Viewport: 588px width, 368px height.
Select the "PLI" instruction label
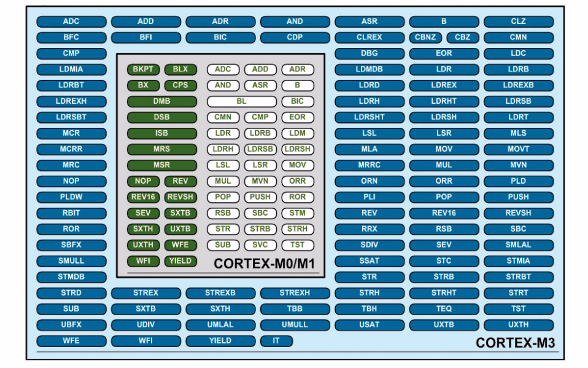369,197
